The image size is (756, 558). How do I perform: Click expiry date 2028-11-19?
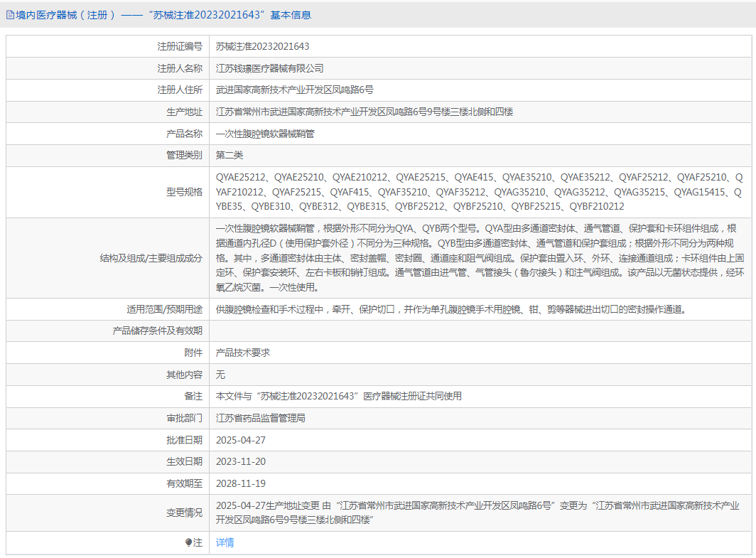(x=241, y=483)
